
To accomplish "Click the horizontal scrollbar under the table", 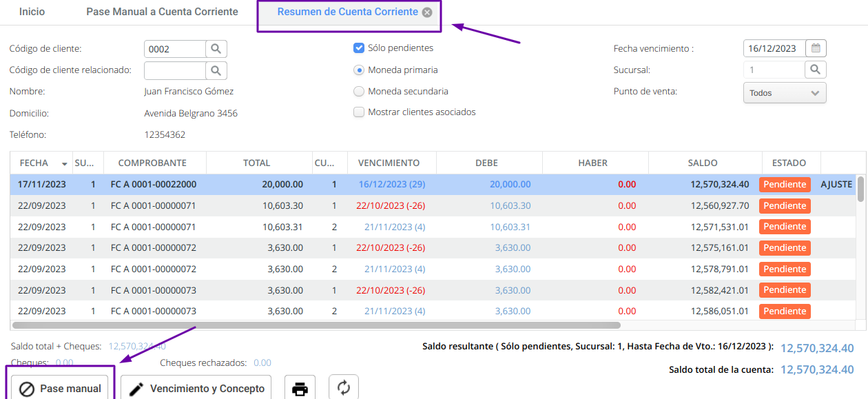I will click(317, 325).
